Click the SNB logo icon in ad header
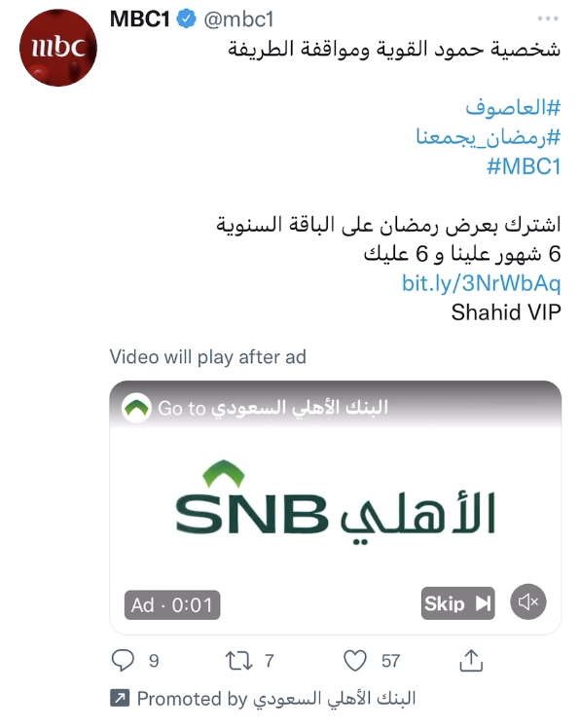This screenshot has width=580, height=728. (x=136, y=408)
